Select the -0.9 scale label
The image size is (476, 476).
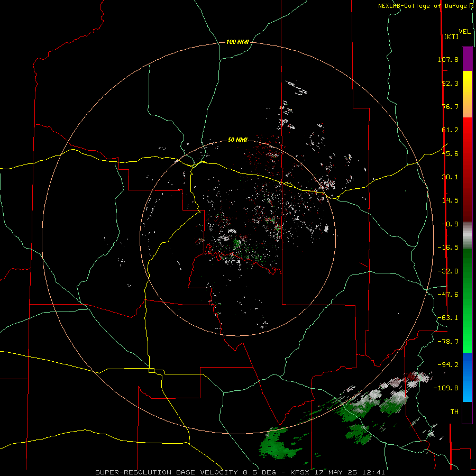click(450, 224)
